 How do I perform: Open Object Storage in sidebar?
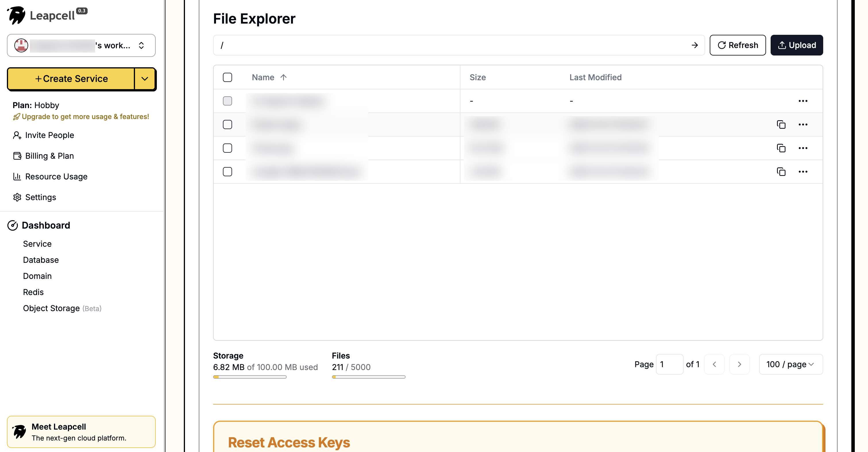(x=51, y=308)
